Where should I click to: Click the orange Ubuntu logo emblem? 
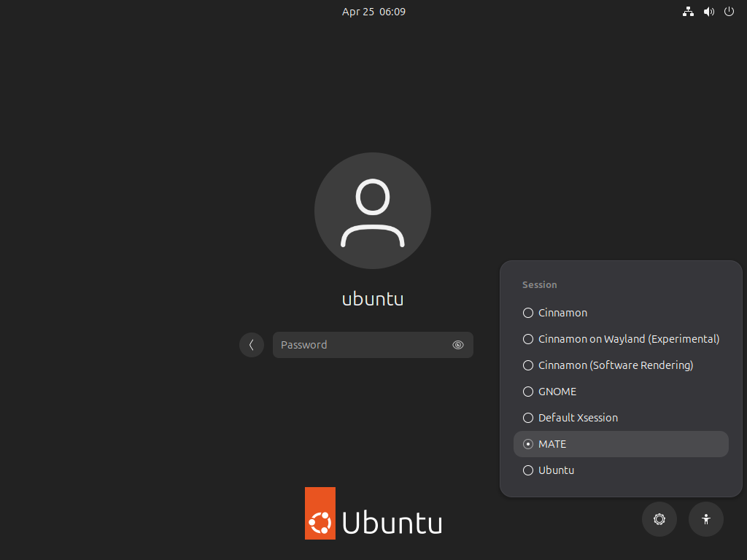point(320,513)
